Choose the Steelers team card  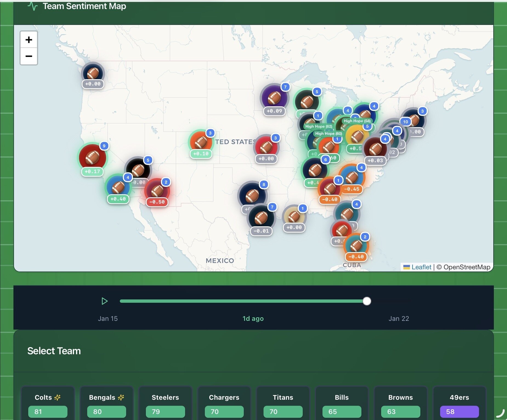click(165, 403)
